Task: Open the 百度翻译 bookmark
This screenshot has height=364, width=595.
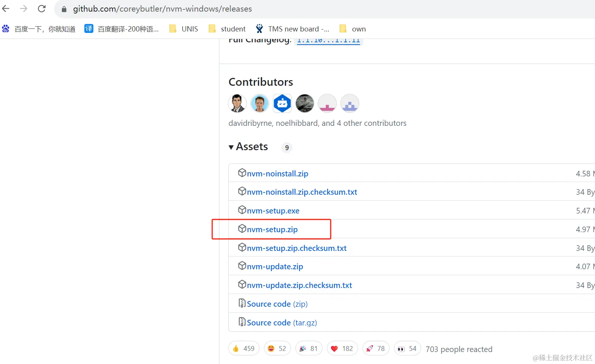Action: pos(121,29)
